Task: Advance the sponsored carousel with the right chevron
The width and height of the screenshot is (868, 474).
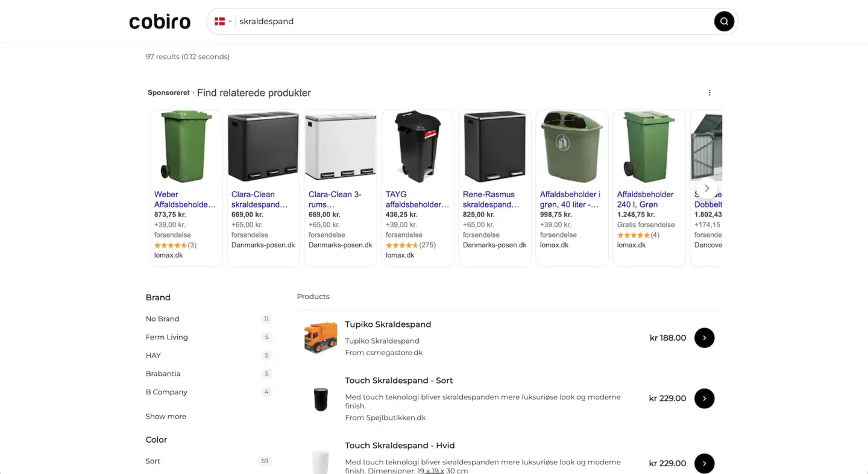Action: tap(707, 188)
